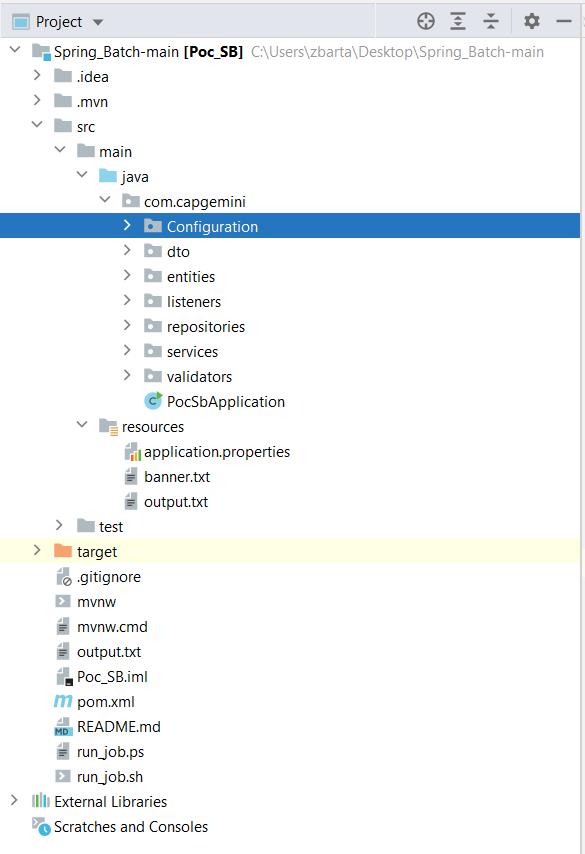The image size is (585, 854).
Task: Open the Project view dropdown
Action: click(x=98, y=22)
